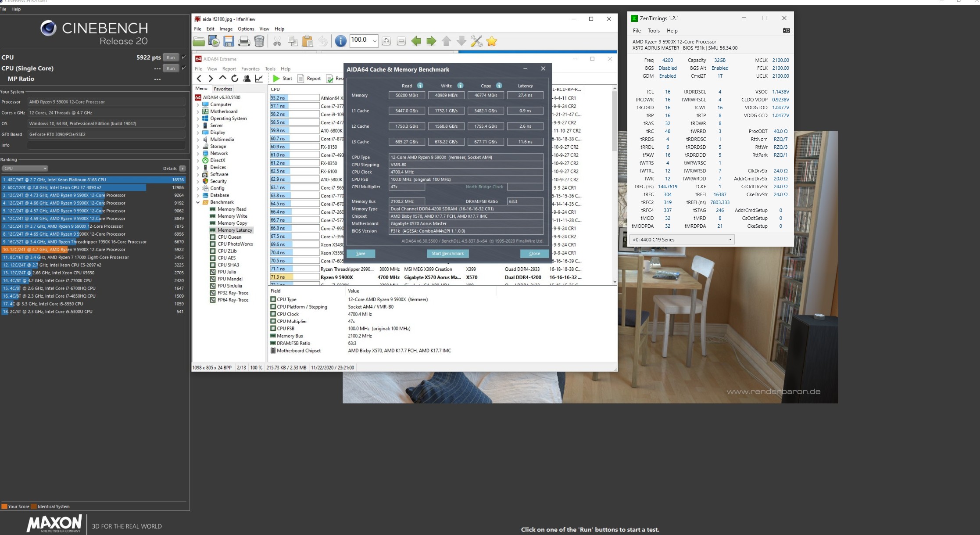Open Cinebench File menu
The height and width of the screenshot is (535, 980).
pos(3,9)
